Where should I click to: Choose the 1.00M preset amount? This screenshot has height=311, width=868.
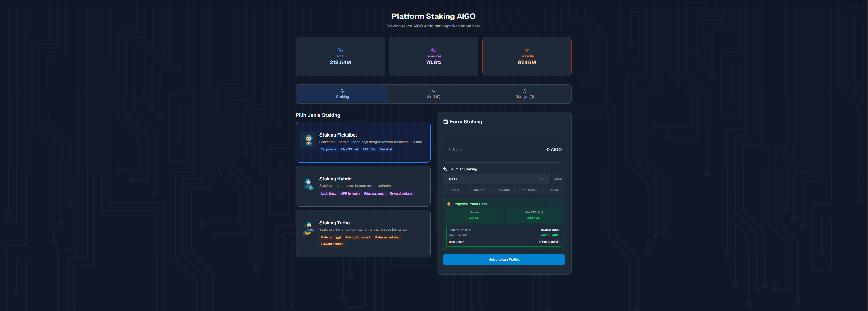point(553,190)
